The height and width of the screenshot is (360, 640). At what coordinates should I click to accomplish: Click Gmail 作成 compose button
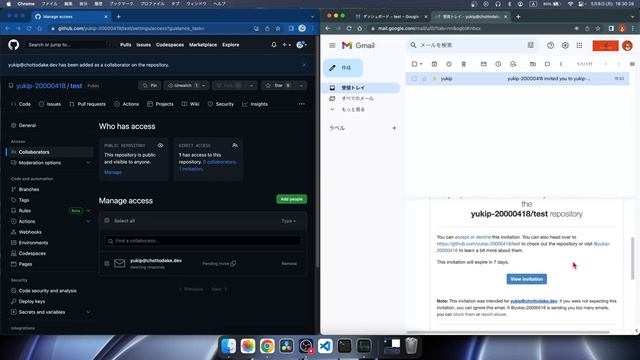click(x=343, y=68)
